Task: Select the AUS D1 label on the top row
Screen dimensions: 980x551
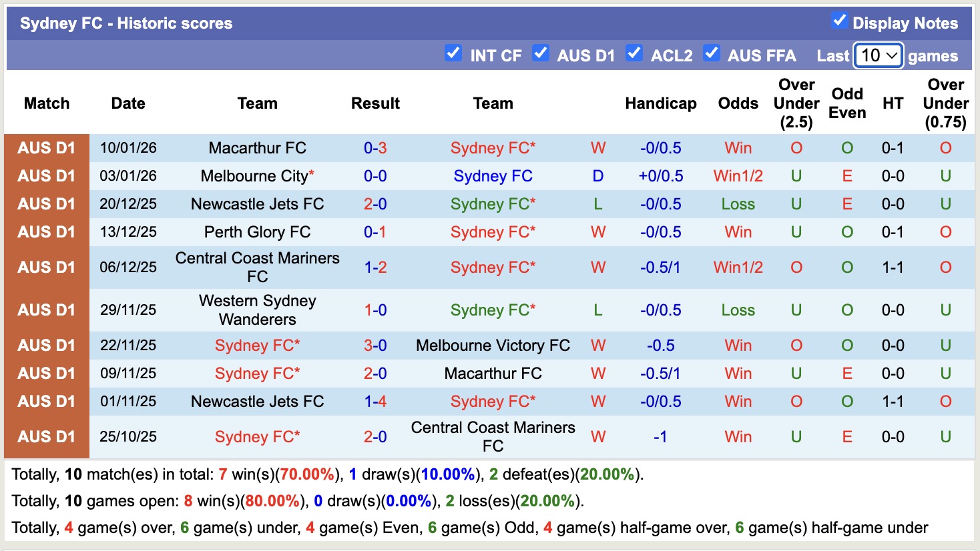Action: tap(46, 148)
